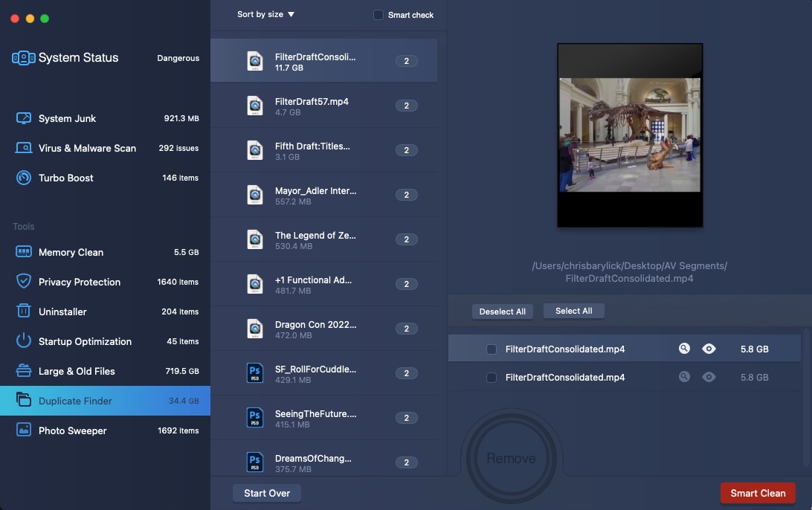Screen dimensions: 812x510
Task: Open the Sort by size dropdown
Action: [x=265, y=15]
